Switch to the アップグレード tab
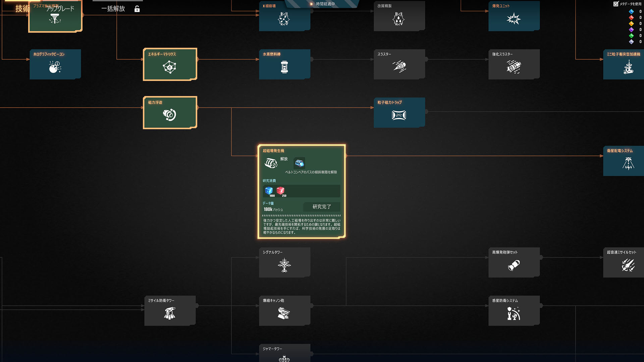This screenshot has width=644, height=362. point(60,9)
